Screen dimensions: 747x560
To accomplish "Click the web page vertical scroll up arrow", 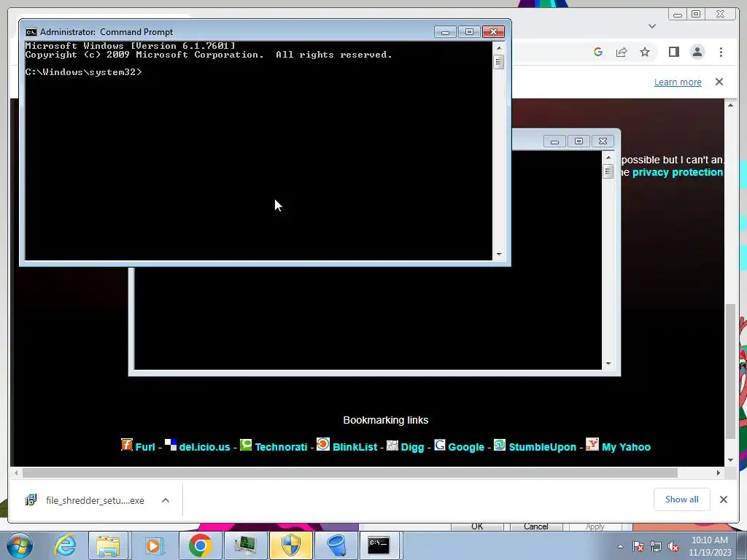I will (x=731, y=105).
